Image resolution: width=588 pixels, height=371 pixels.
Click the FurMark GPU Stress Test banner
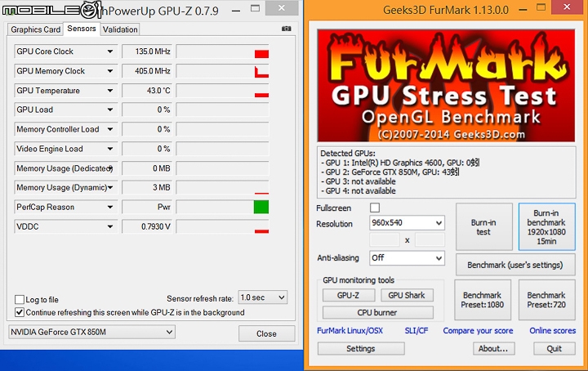[446, 86]
